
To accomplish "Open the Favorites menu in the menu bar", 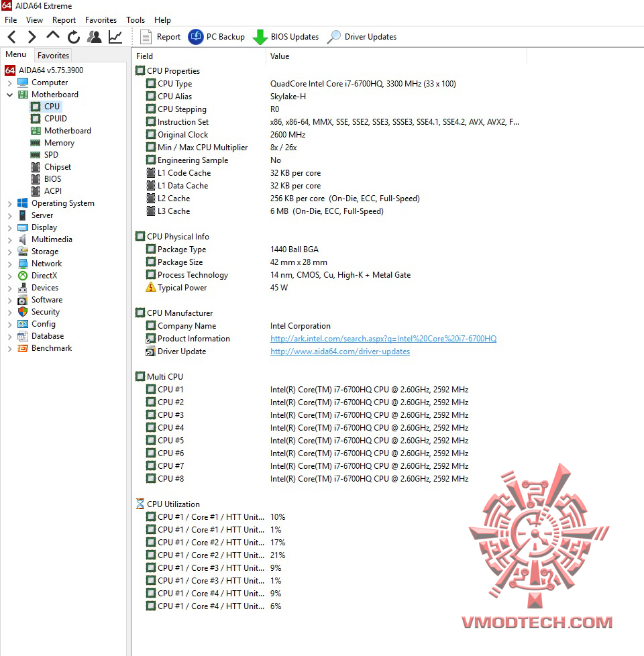I will (101, 19).
